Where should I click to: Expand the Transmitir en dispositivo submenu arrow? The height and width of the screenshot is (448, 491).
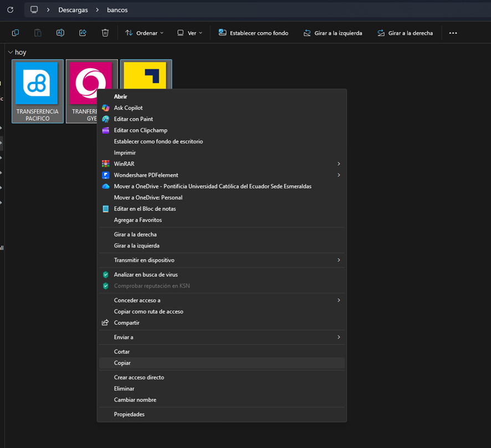tap(339, 260)
